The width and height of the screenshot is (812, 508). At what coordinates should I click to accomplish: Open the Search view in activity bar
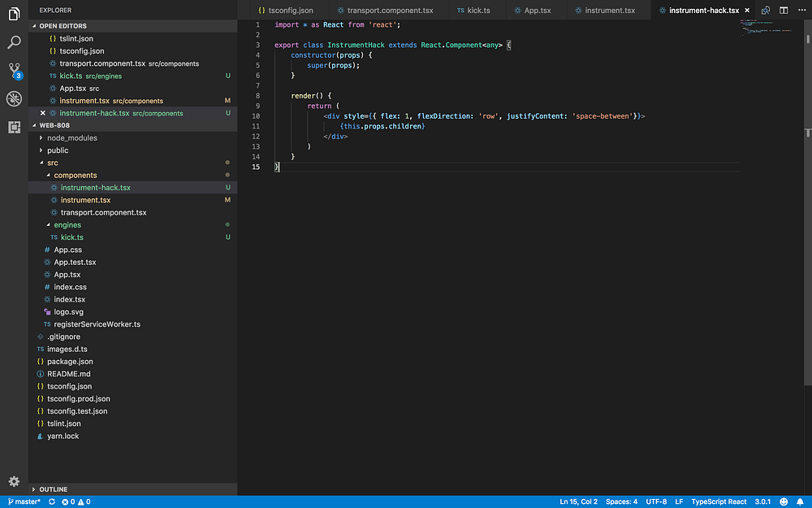14,41
